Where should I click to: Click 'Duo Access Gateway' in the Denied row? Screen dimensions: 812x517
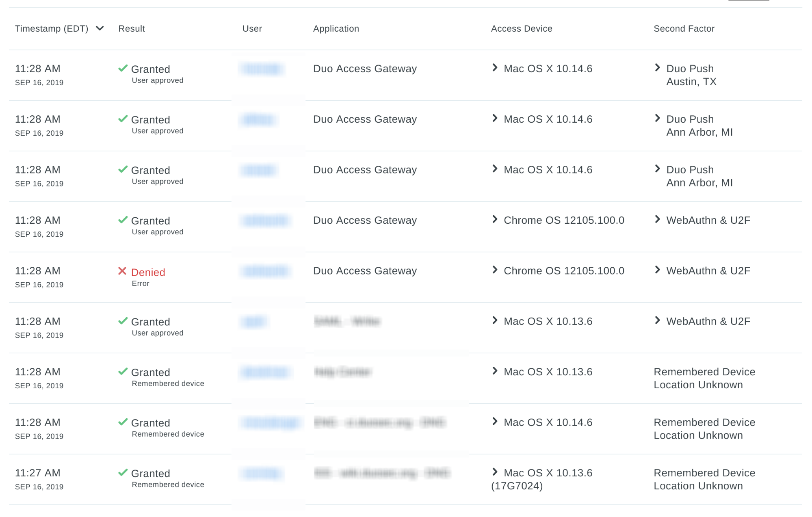point(365,271)
